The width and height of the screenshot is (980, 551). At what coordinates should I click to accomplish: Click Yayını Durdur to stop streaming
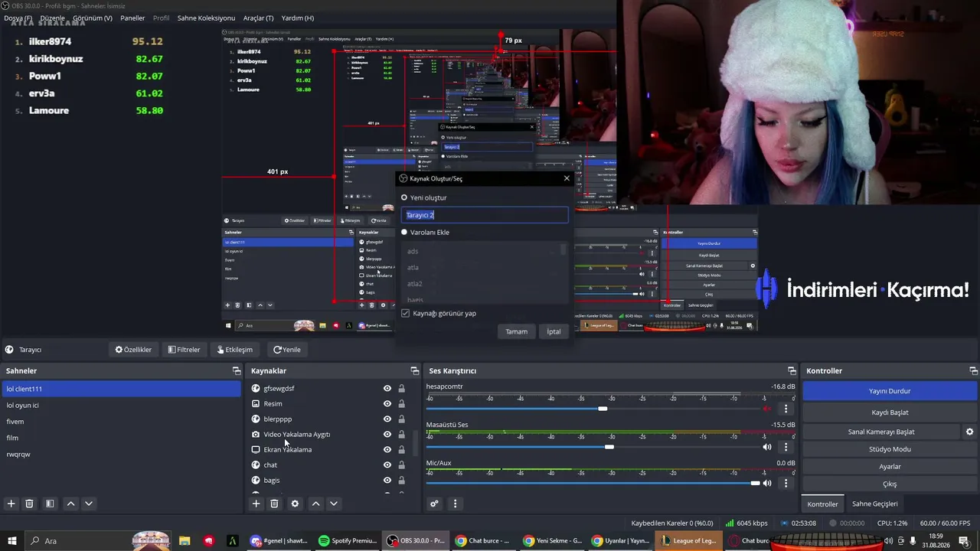[890, 391]
